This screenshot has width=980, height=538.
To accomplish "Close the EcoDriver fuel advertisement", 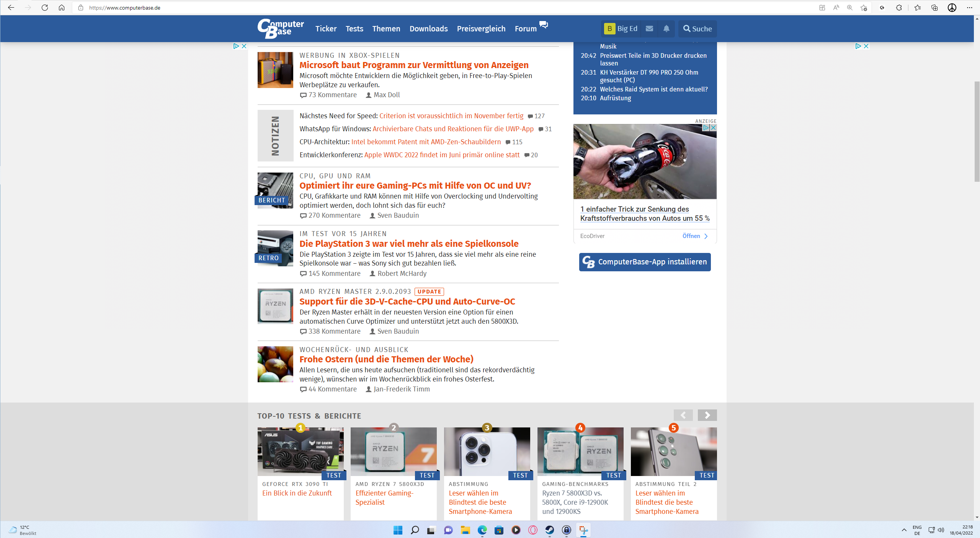I will (x=714, y=127).
